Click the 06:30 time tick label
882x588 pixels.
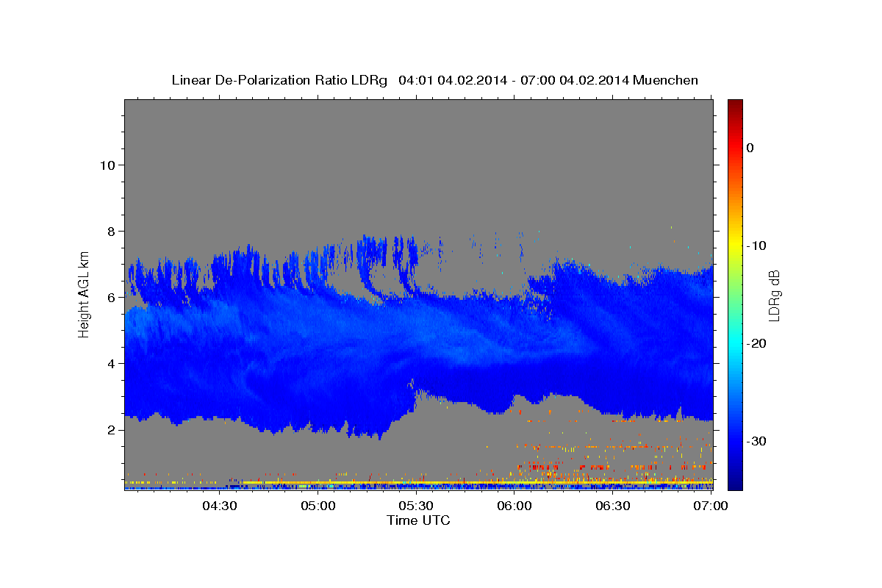[613, 506]
